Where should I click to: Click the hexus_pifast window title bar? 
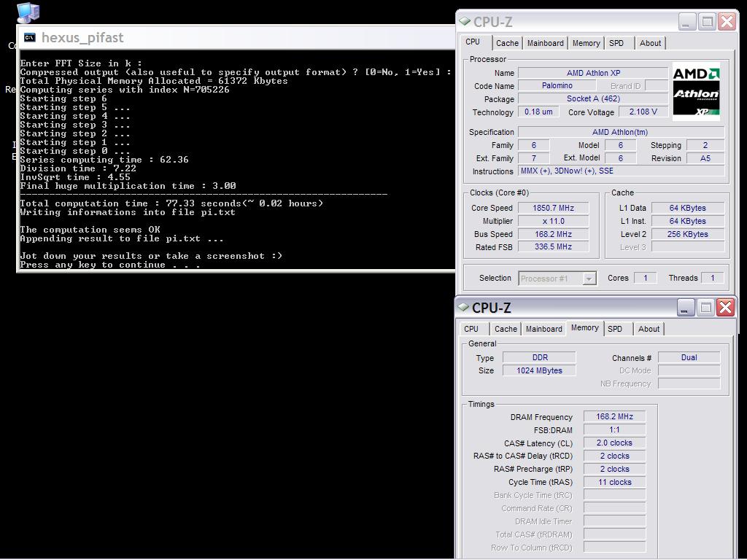[x=236, y=38]
